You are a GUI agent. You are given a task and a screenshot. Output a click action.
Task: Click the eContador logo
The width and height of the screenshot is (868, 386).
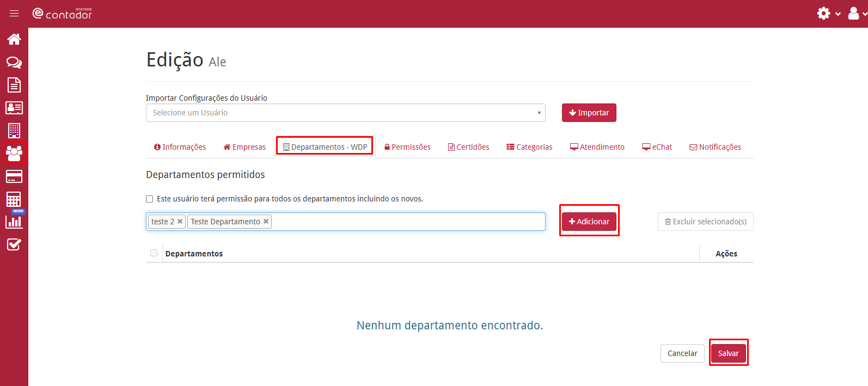[x=62, y=14]
